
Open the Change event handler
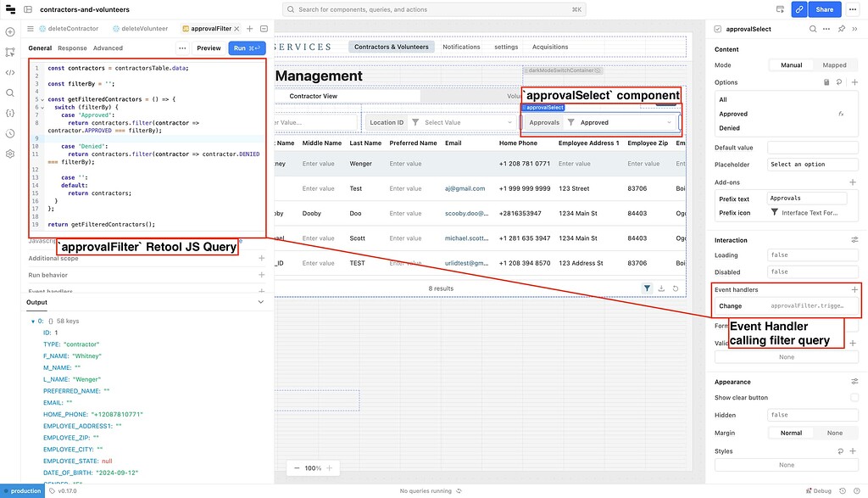(x=786, y=305)
